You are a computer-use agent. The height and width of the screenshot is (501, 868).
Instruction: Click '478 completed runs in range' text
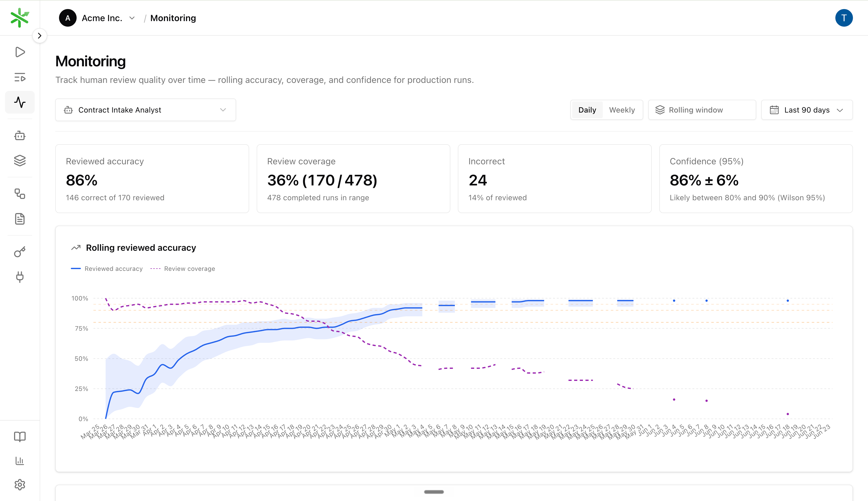318,197
